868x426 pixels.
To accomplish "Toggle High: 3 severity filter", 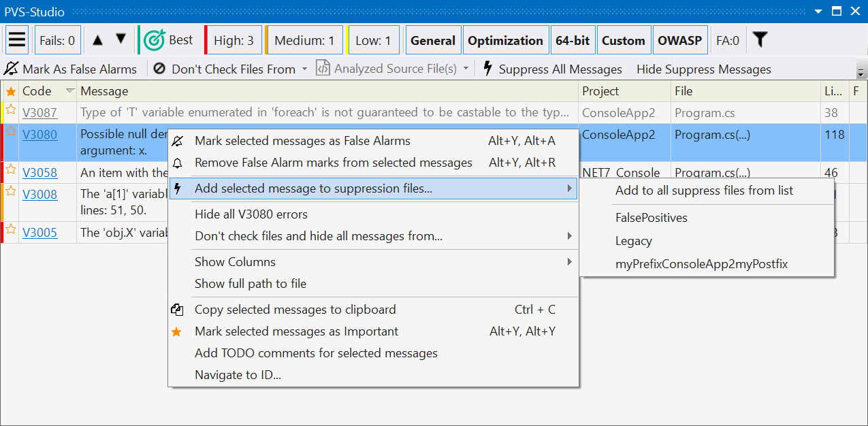I will (x=233, y=41).
